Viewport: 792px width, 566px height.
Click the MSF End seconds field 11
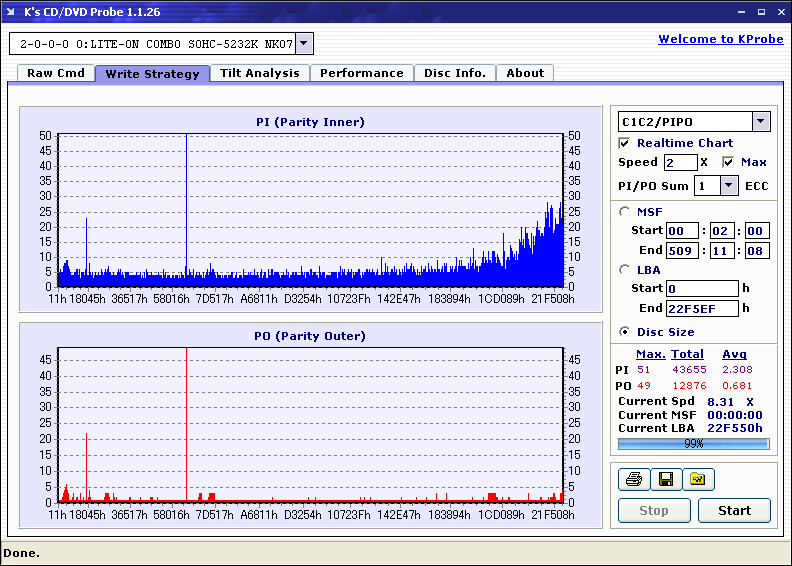click(721, 250)
